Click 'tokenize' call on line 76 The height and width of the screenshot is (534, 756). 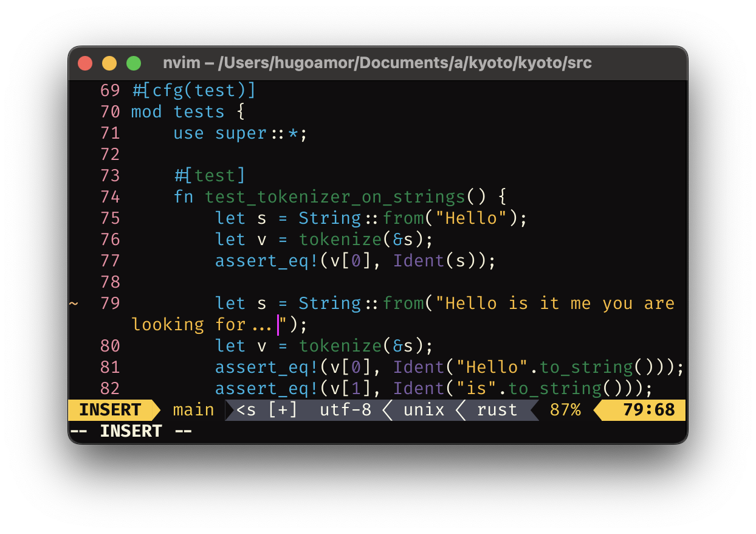coord(340,240)
